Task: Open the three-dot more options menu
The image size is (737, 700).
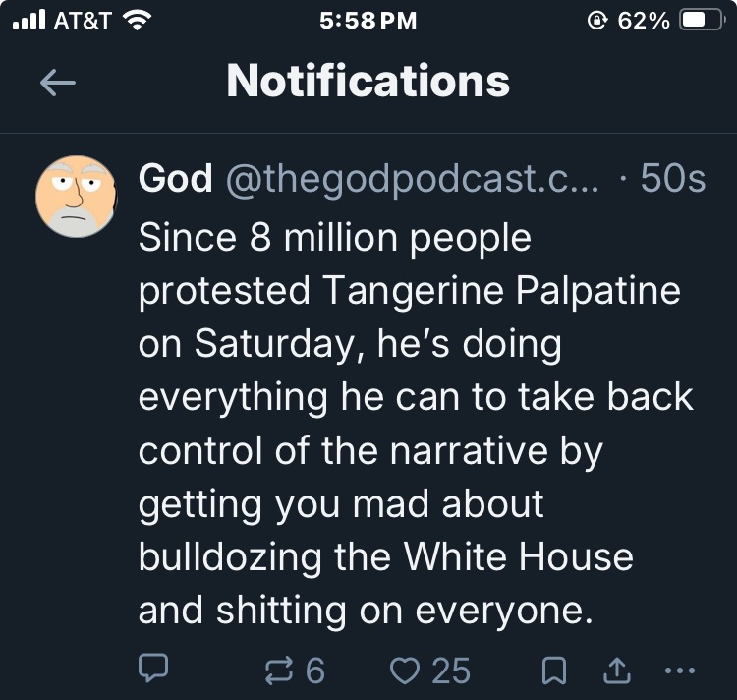Action: [x=679, y=671]
